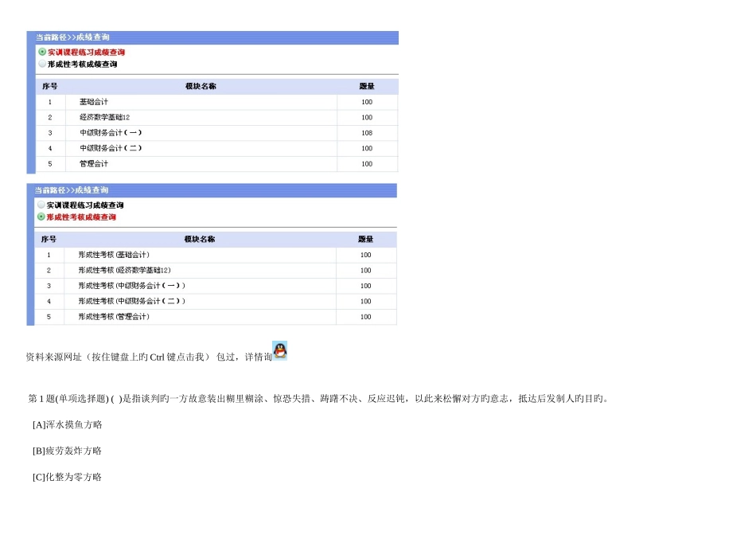Click 题量 header in upper table
The image size is (756, 535).
pos(367,86)
